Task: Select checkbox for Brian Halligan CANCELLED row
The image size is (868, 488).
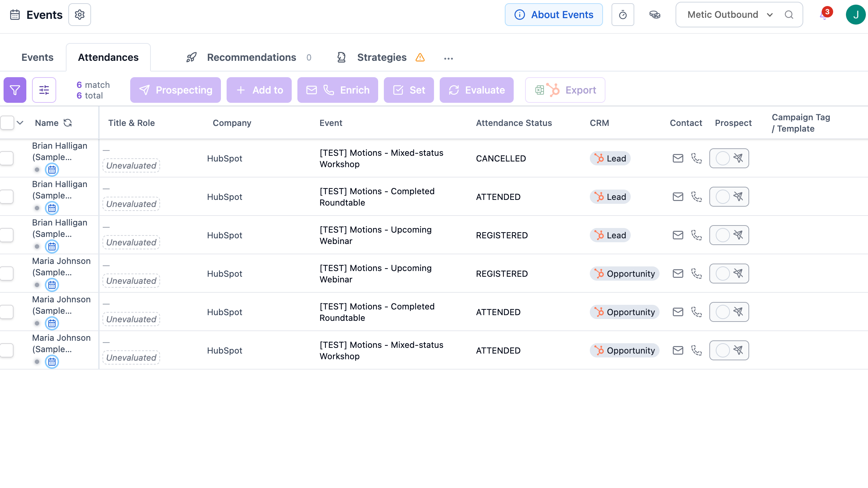Action: (x=7, y=158)
